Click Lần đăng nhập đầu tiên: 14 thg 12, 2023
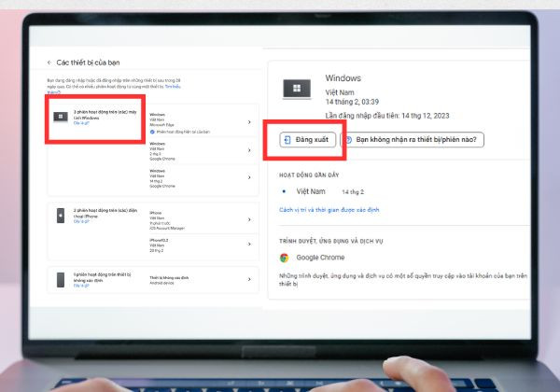The height and width of the screenshot is (392, 560). pos(387,116)
